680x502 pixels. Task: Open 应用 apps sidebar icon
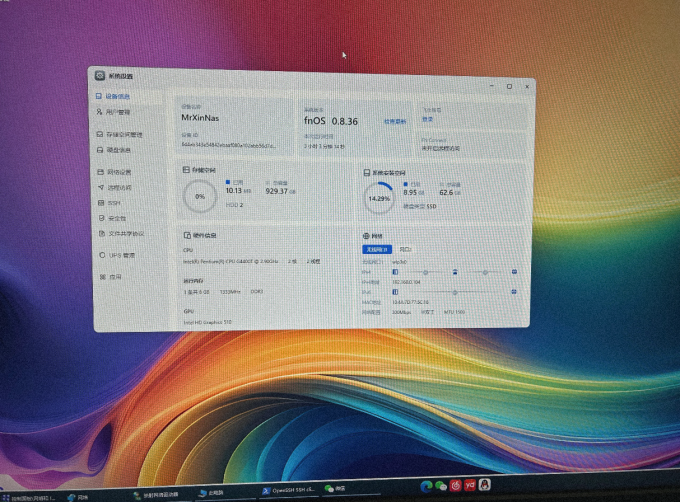click(x=103, y=277)
